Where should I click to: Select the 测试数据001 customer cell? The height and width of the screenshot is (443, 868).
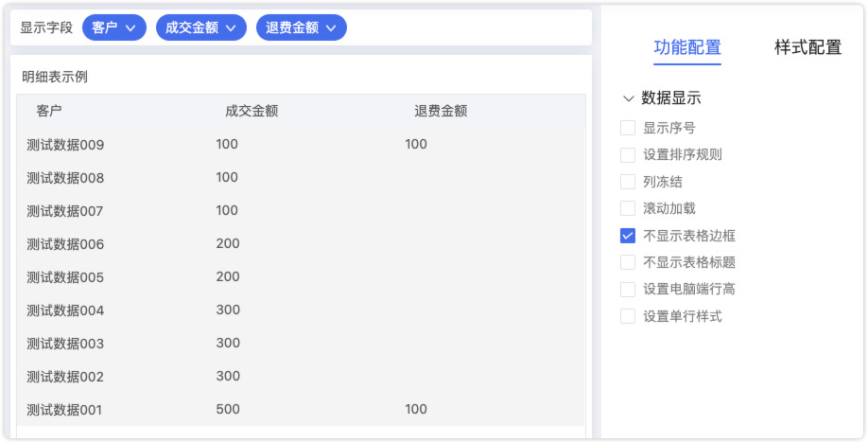[64, 410]
